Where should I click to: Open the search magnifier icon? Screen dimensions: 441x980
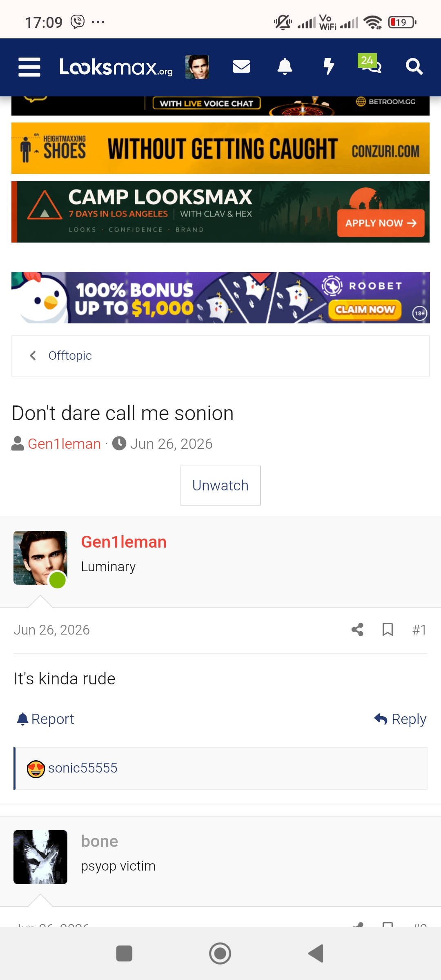pos(414,66)
